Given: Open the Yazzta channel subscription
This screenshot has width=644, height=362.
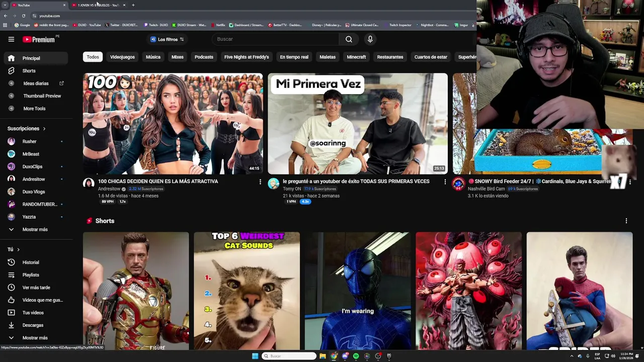Looking at the screenshot, I should point(35,217).
